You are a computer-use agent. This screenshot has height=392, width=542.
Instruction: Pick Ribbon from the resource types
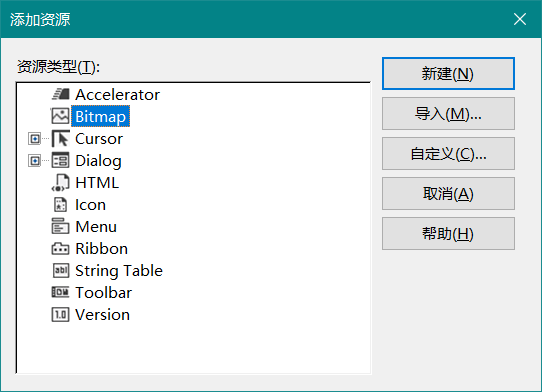[102, 249]
